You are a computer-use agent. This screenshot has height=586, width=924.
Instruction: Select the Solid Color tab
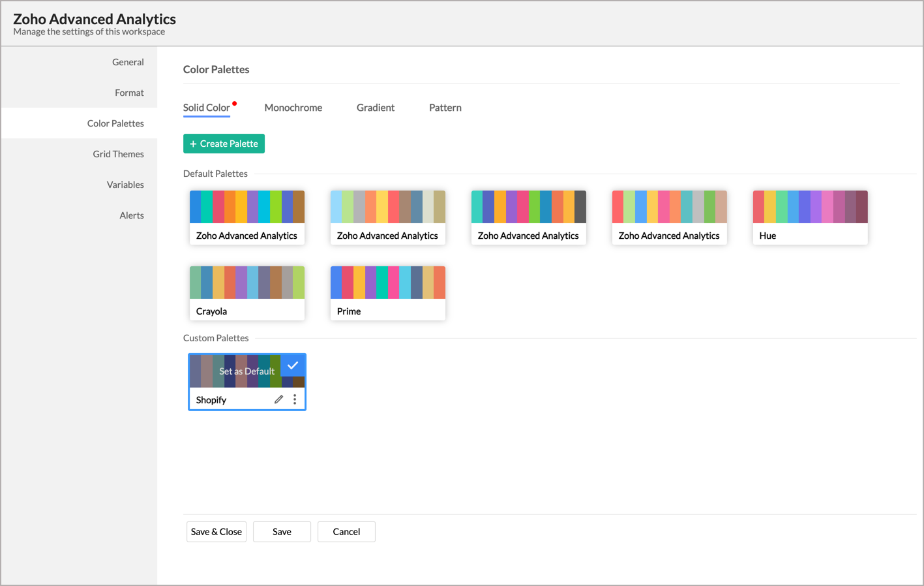tap(206, 108)
